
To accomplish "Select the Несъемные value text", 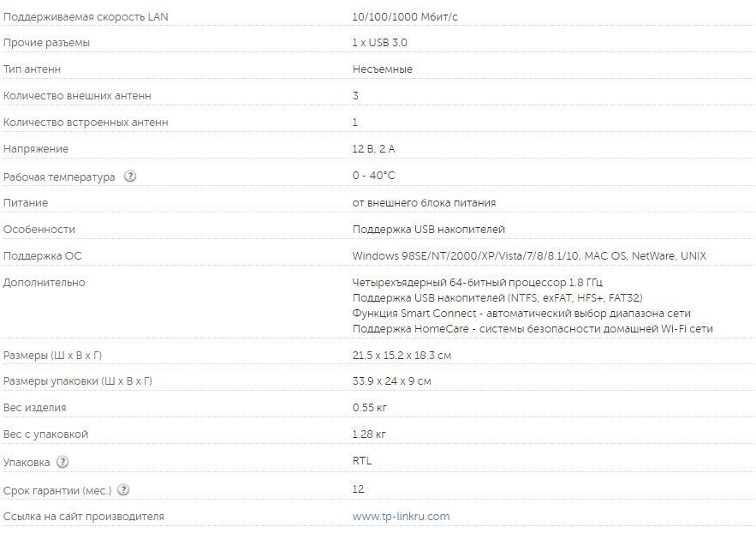I will 382,69.
